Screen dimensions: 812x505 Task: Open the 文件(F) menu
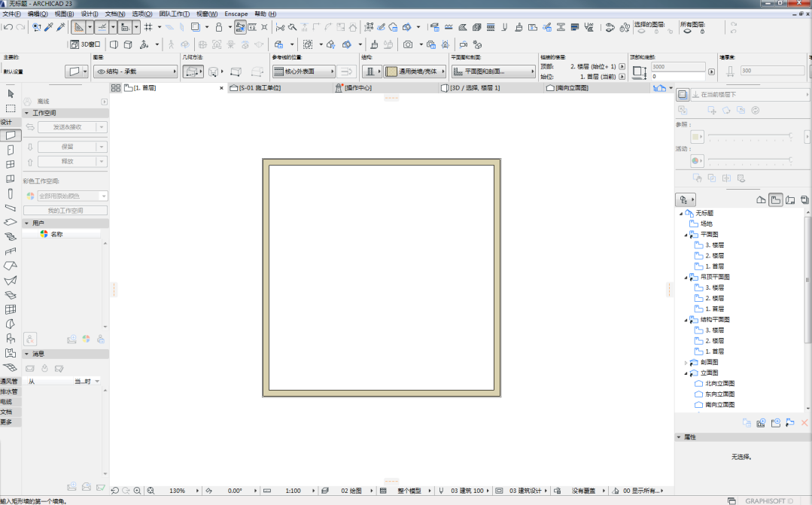pyautogui.click(x=12, y=14)
